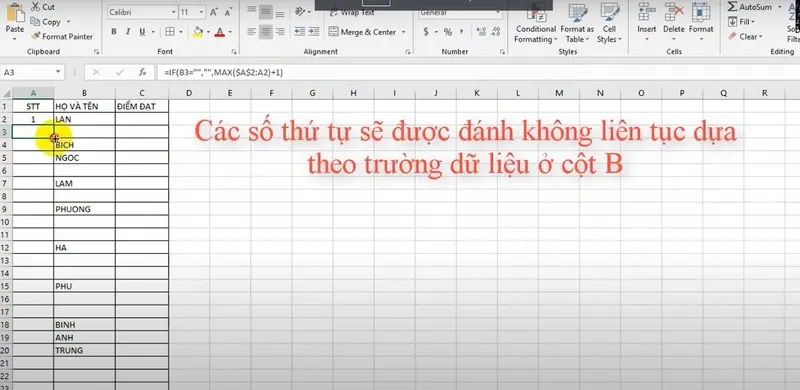Click inside the formula bar
This screenshot has height=390, width=800.
tap(478, 72)
